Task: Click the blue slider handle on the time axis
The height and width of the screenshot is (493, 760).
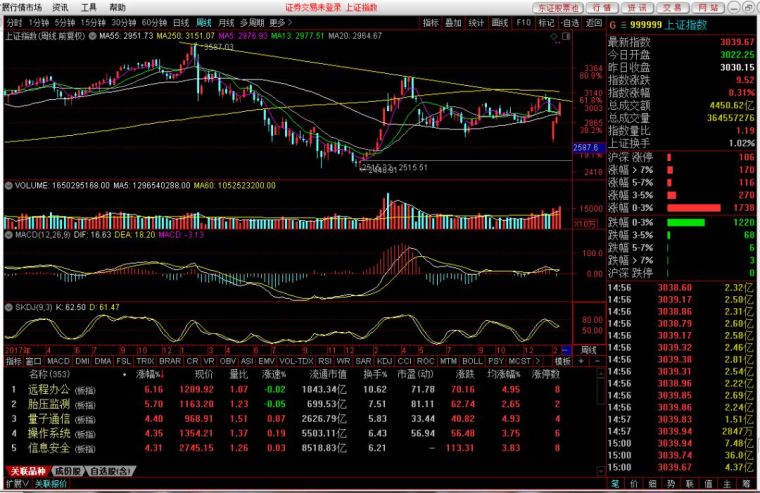Action: (566, 350)
